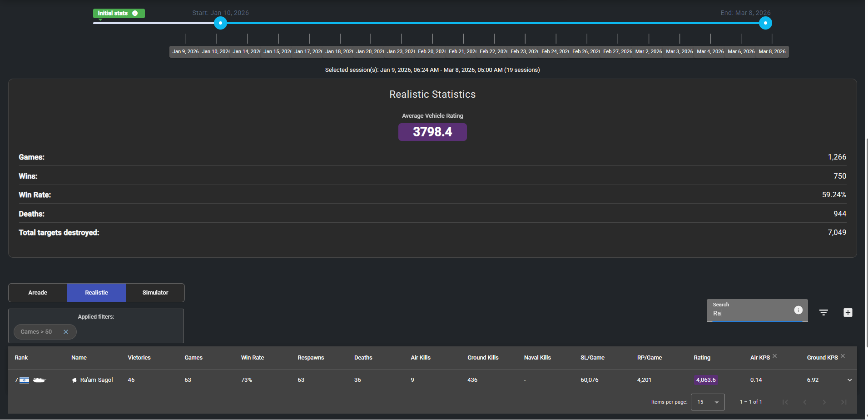Switch to Arcade mode
This screenshot has width=868, height=420.
38,293
